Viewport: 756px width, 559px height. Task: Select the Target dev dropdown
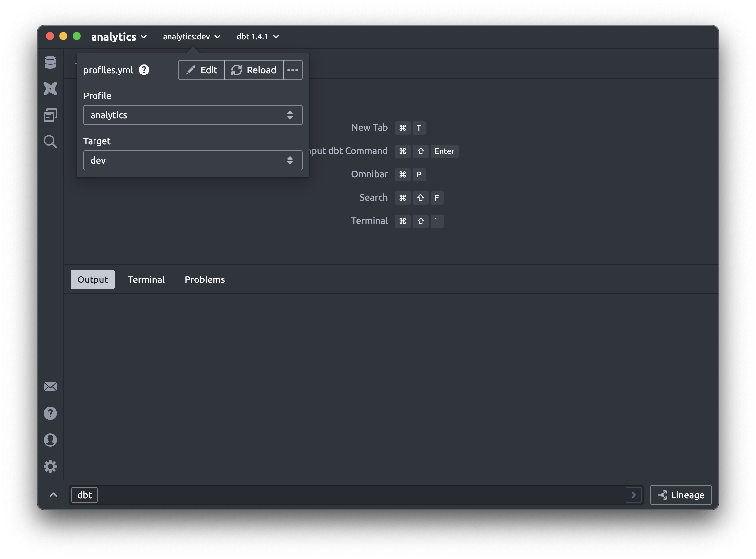coord(193,160)
